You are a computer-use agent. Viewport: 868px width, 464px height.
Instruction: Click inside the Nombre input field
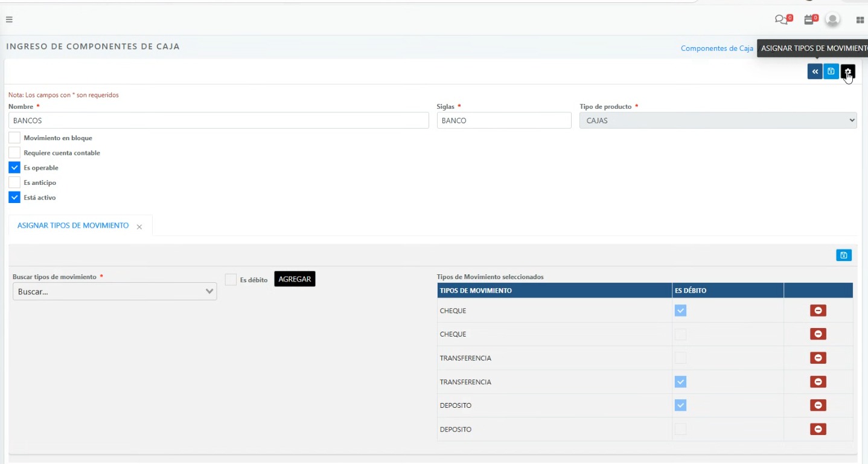(217, 120)
